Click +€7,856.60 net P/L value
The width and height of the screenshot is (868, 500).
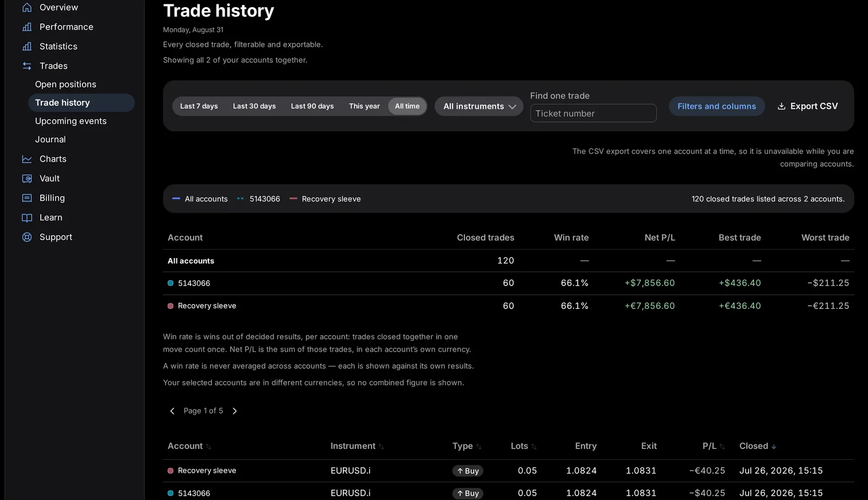point(650,306)
